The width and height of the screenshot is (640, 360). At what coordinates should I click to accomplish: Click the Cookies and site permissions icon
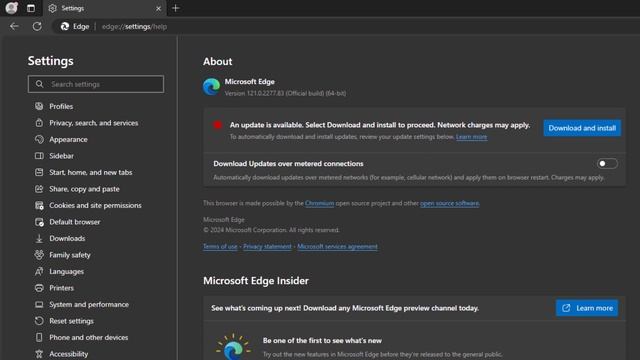[39, 205]
